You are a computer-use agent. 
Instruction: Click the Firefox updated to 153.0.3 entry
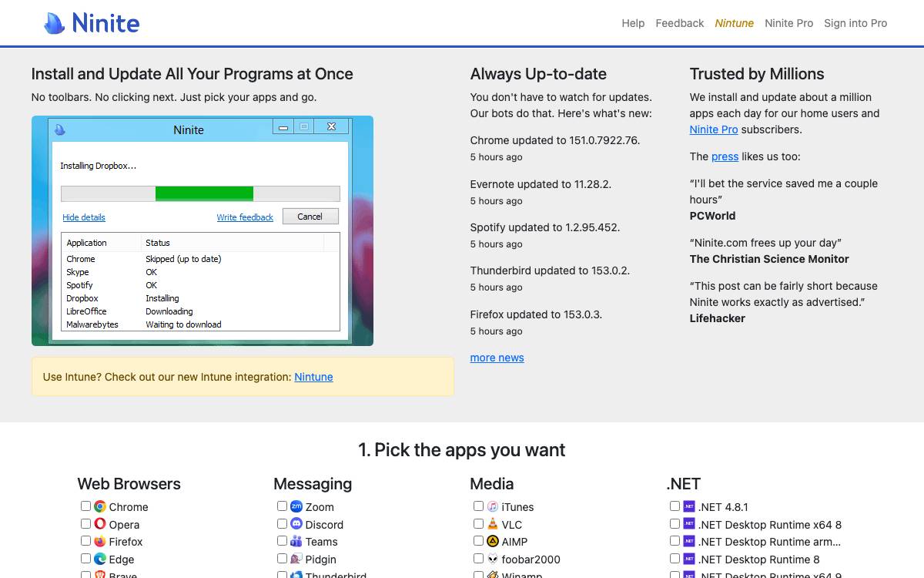click(x=537, y=314)
